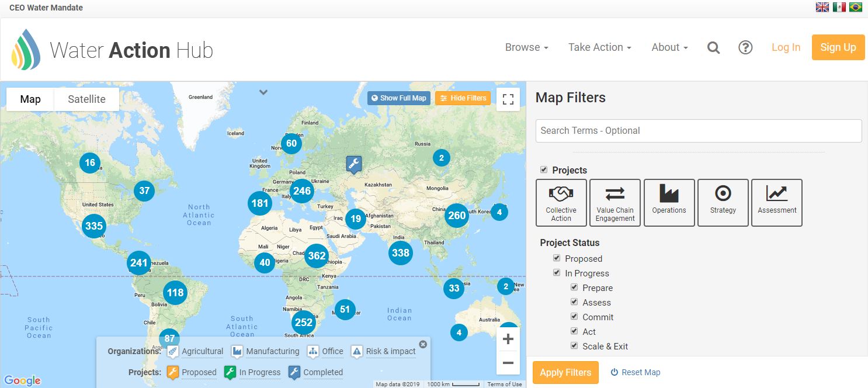Switch to Satellite map view
The height and width of the screenshot is (388, 868).
(86, 99)
